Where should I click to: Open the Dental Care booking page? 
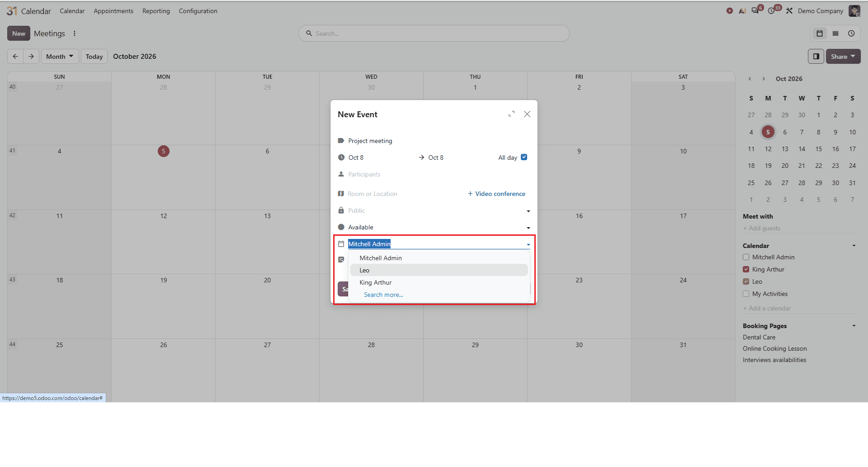pos(759,337)
